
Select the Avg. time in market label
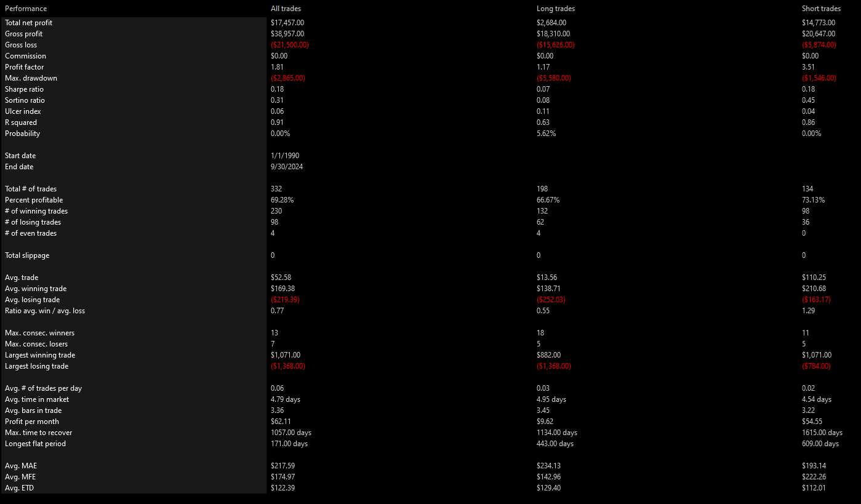tap(37, 399)
